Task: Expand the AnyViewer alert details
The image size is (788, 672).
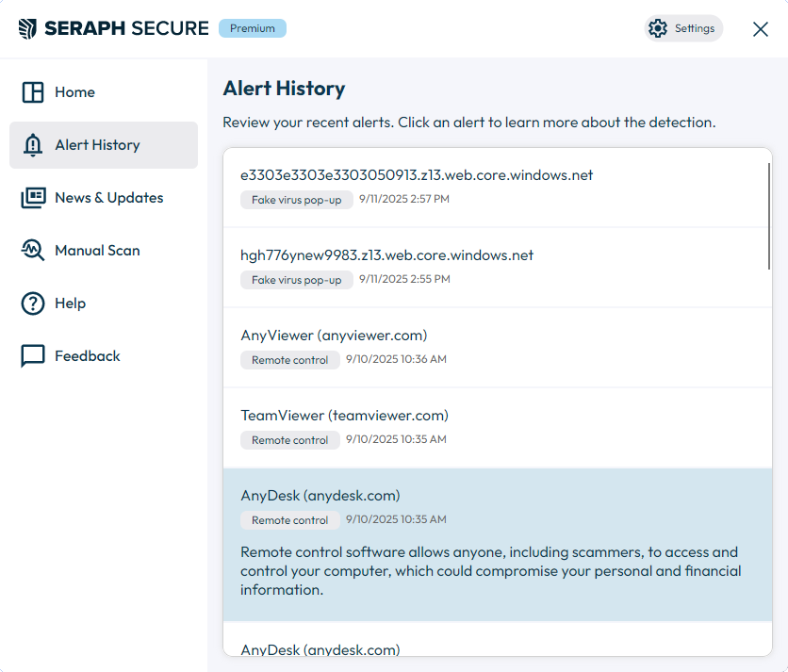Action: 497,348
